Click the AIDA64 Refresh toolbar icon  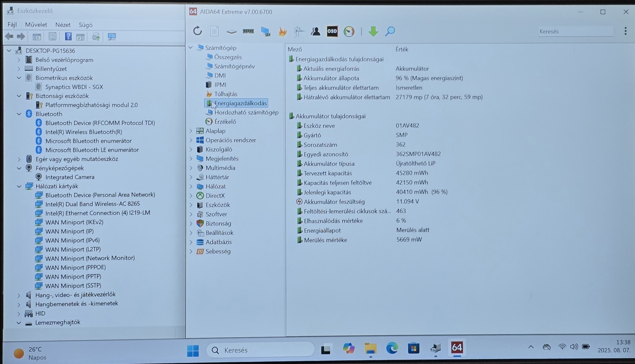[198, 31]
